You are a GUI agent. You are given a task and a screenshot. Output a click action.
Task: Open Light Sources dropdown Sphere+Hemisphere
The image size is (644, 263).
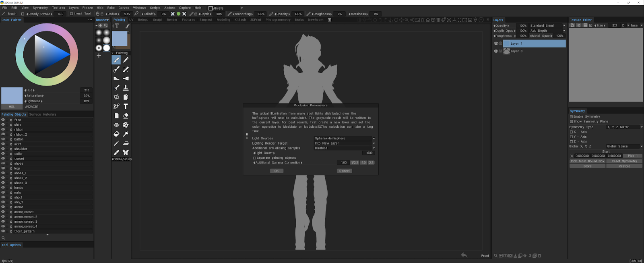345,139
